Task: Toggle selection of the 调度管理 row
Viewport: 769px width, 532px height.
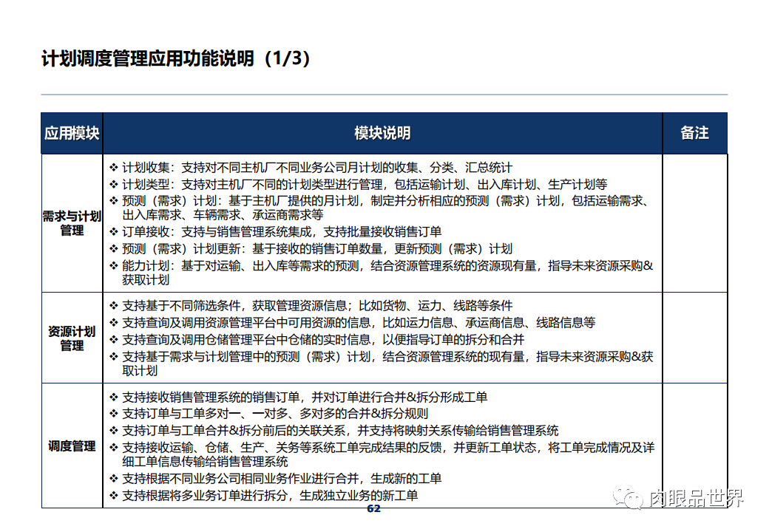Action: tap(72, 446)
